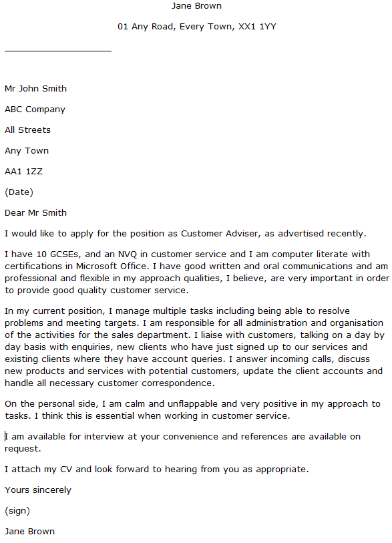The width and height of the screenshot is (392, 543).
Task: Click the sender address line 01 Any Road
Action: click(197, 27)
